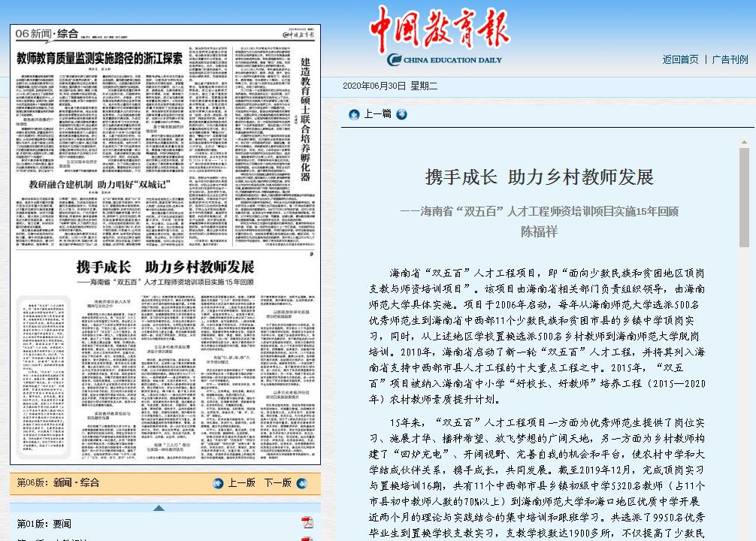The width and height of the screenshot is (756, 541).
Task: Select the 下一版 text link
Action: pyautogui.click(x=277, y=483)
